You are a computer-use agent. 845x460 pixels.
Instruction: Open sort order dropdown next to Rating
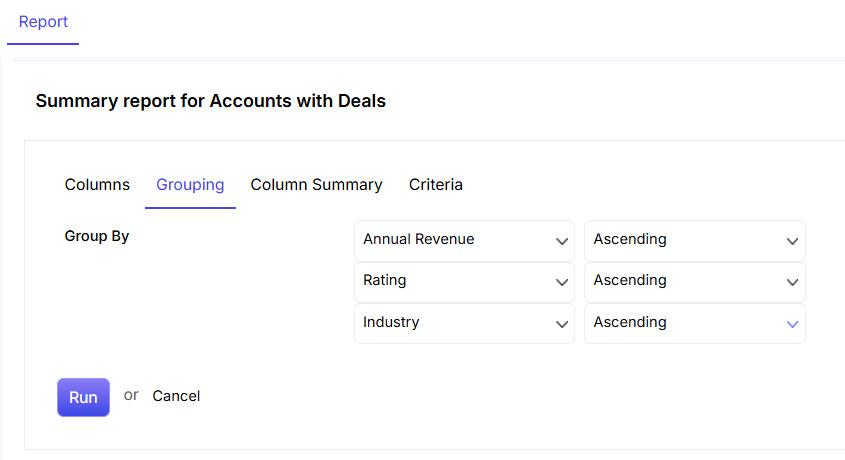(695, 282)
